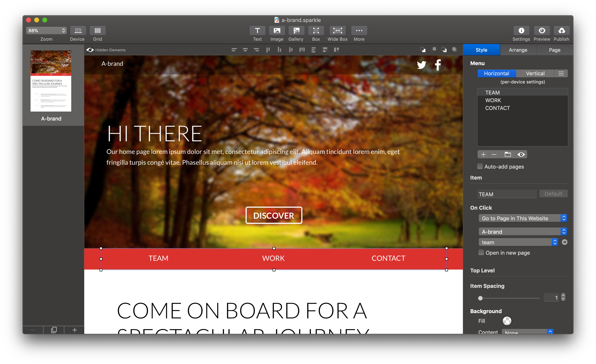This screenshot has height=364, width=596.
Task: Click the Device toolbar icon
Action: [78, 31]
